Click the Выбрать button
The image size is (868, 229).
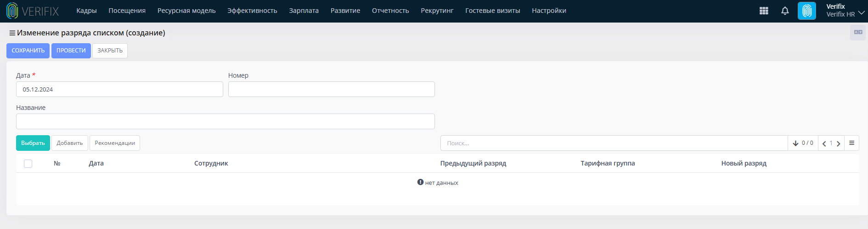click(x=33, y=143)
